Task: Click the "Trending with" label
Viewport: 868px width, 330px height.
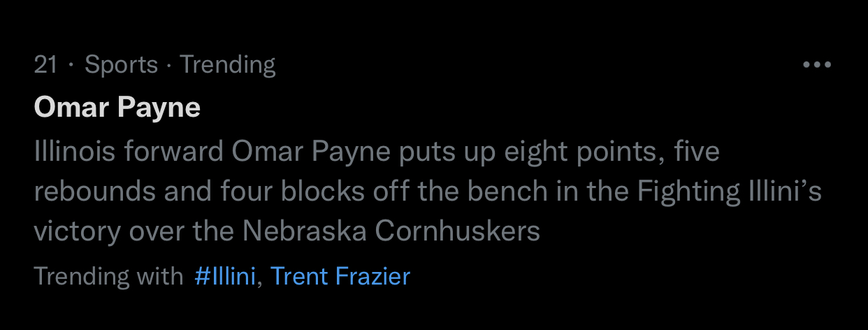Action: click(x=108, y=276)
